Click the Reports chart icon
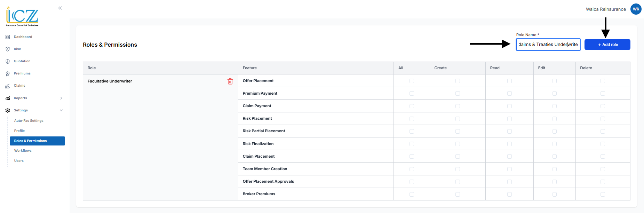The height and width of the screenshot is (213, 644). tap(8, 98)
